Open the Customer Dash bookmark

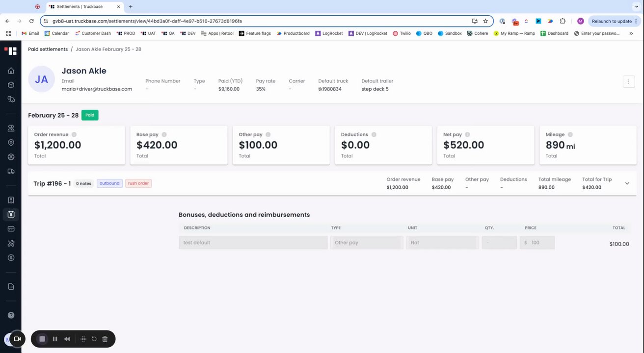click(x=93, y=33)
